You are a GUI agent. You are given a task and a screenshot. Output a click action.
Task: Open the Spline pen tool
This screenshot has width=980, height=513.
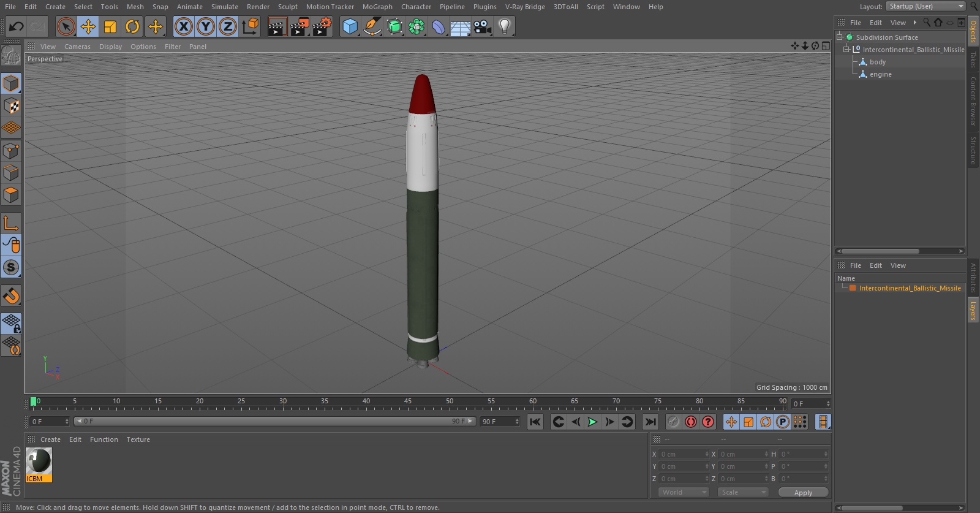(x=372, y=26)
